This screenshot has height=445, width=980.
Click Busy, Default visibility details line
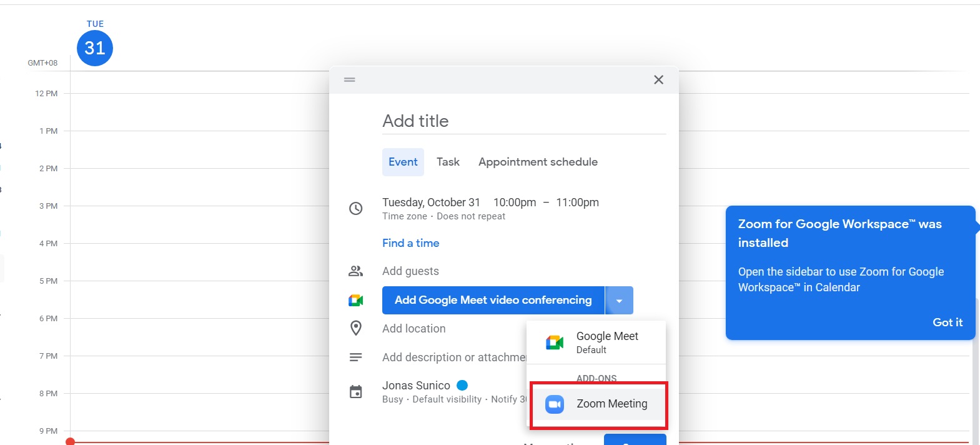pyautogui.click(x=455, y=399)
